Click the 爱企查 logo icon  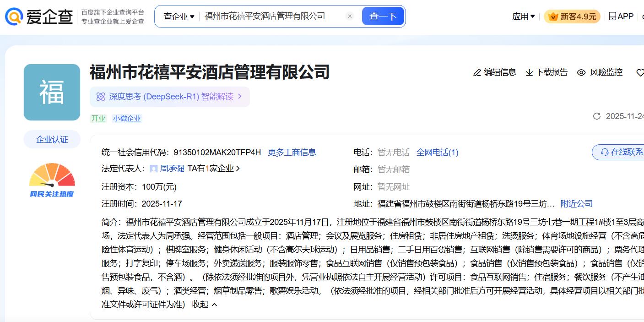click(14, 16)
